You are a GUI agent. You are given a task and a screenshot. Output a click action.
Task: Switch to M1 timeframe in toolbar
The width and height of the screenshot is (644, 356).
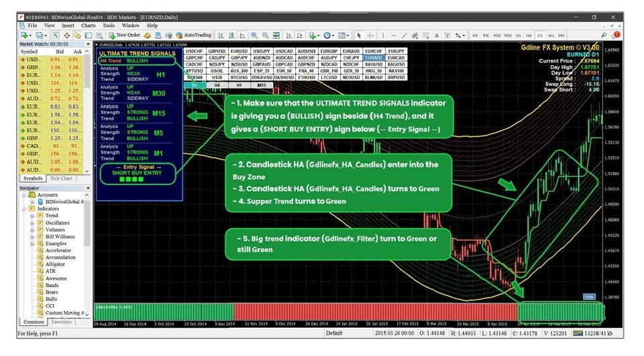[475, 36]
